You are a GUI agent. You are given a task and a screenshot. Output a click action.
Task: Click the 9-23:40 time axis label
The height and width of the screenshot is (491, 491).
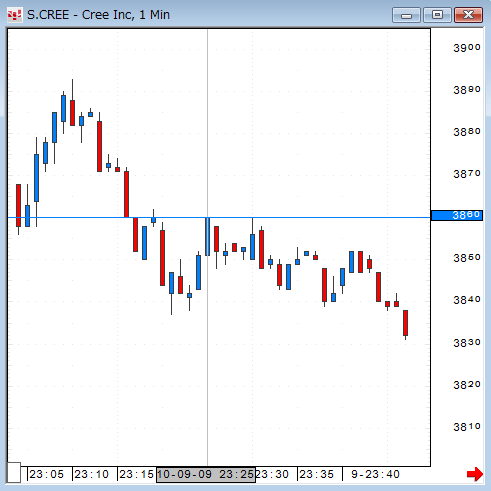375,474
